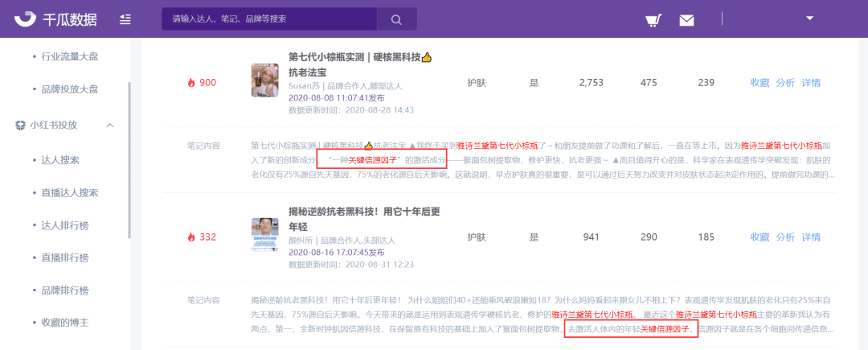This screenshot has width=868, height=350.
Task: Select 行业流量大盘 in the sidebar
Action: coord(70,56)
